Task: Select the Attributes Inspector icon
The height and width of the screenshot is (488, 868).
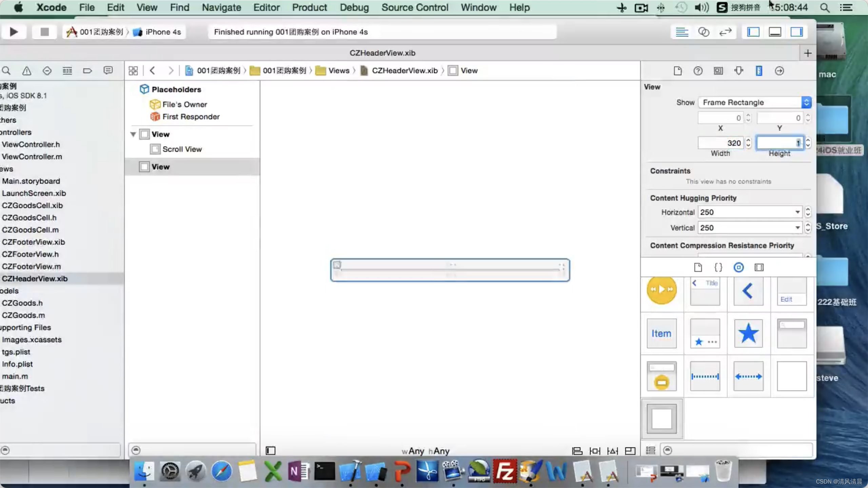Action: [738, 71]
